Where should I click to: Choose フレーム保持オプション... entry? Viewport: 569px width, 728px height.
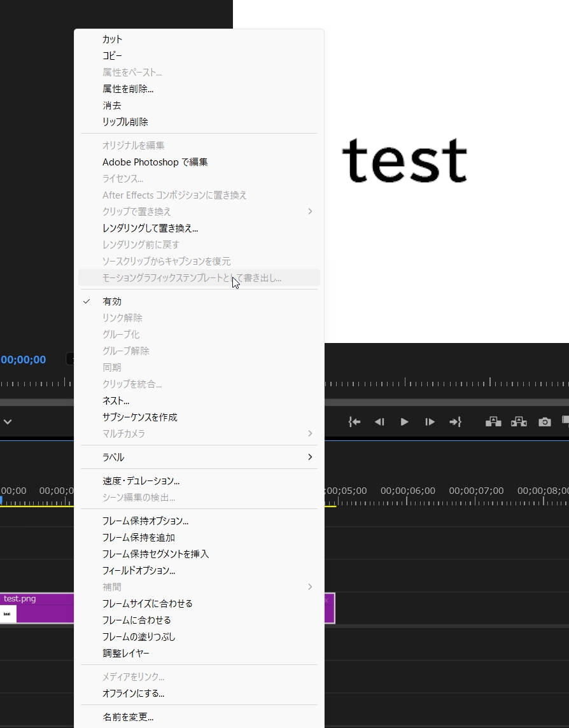(x=199, y=521)
